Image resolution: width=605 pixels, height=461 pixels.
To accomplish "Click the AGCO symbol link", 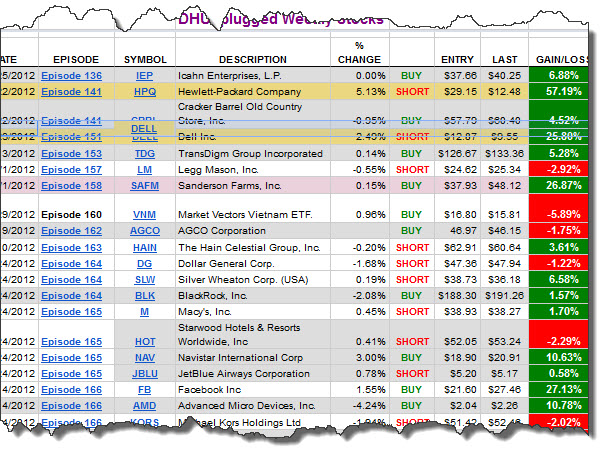I will (145, 231).
